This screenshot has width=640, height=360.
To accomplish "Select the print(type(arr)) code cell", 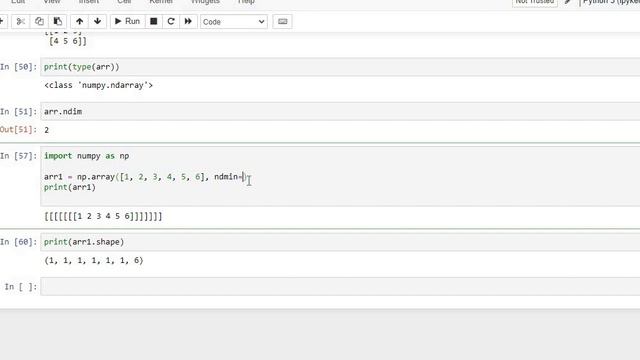I will (x=340, y=67).
